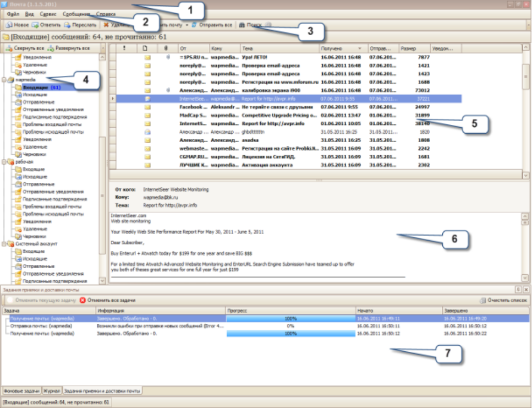Click the Ответить reply toolbar icon

tap(35, 25)
